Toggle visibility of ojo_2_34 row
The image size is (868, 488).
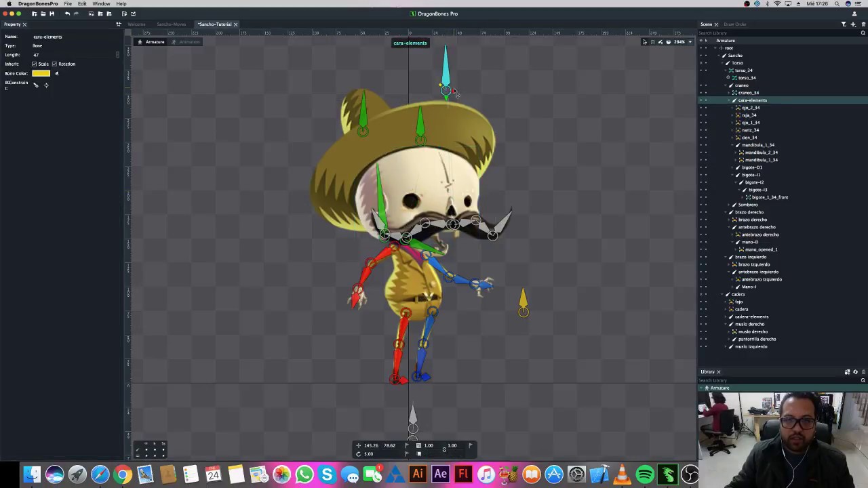point(701,108)
